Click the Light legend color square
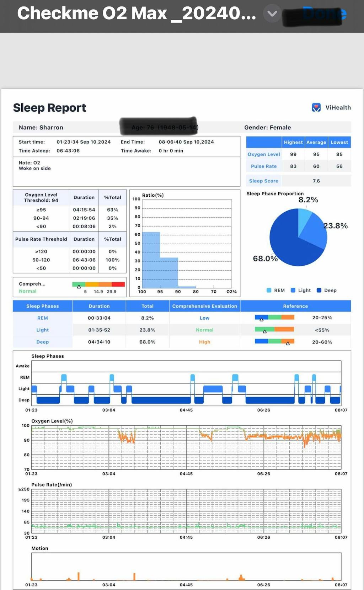Screen dimensions: 364x590 click(293, 290)
